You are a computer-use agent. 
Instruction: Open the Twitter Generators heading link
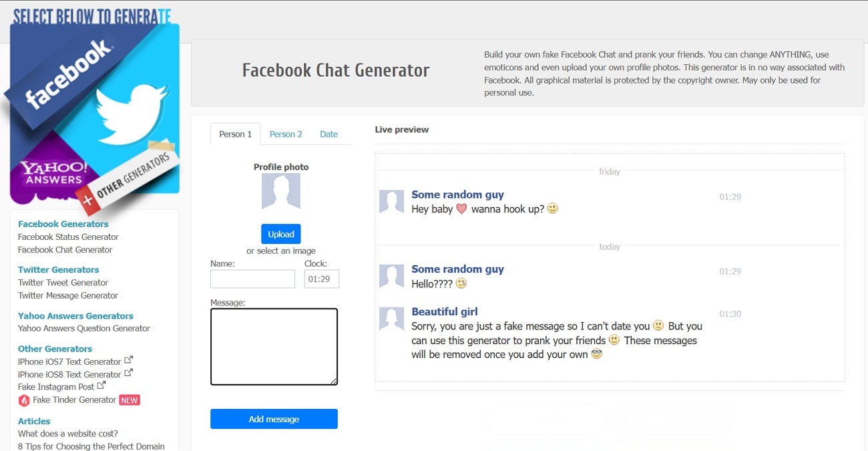tap(58, 269)
